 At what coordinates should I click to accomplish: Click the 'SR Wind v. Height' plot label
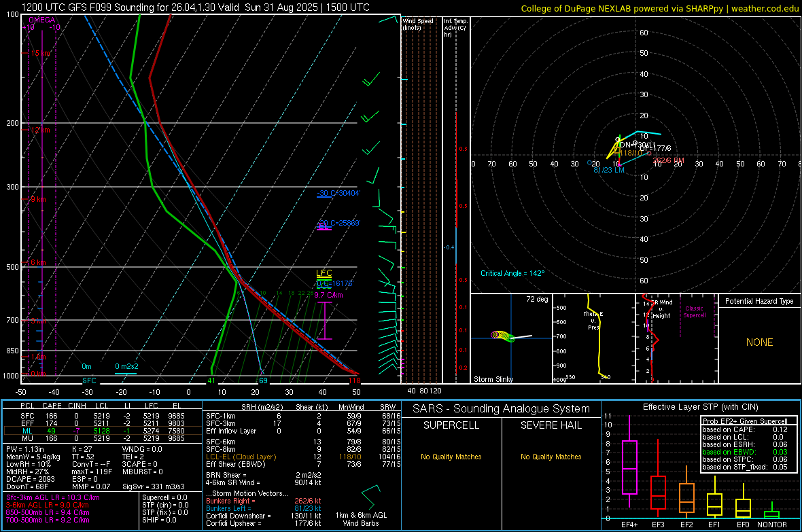pos(661,309)
